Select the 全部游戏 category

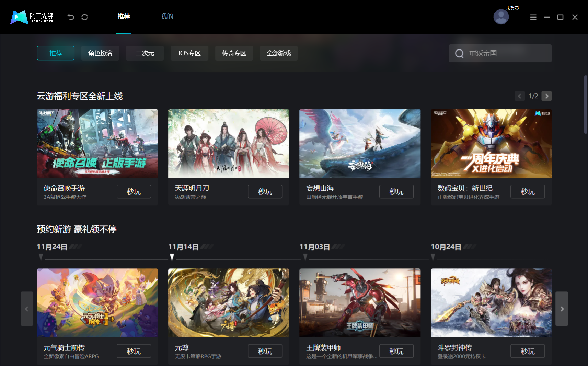point(279,53)
